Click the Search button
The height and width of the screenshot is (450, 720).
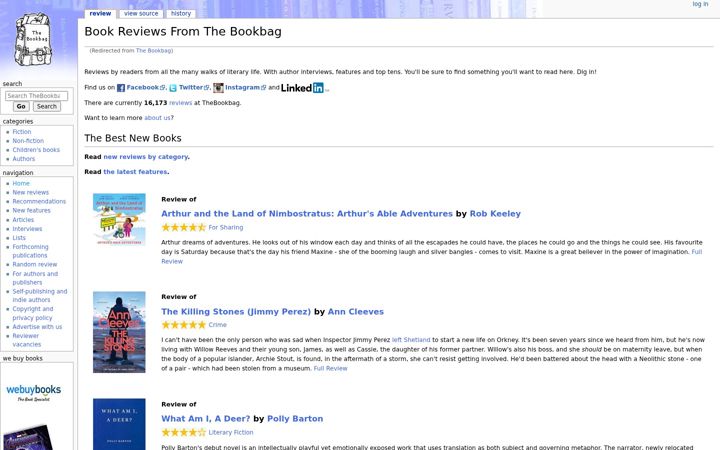pyautogui.click(x=47, y=107)
